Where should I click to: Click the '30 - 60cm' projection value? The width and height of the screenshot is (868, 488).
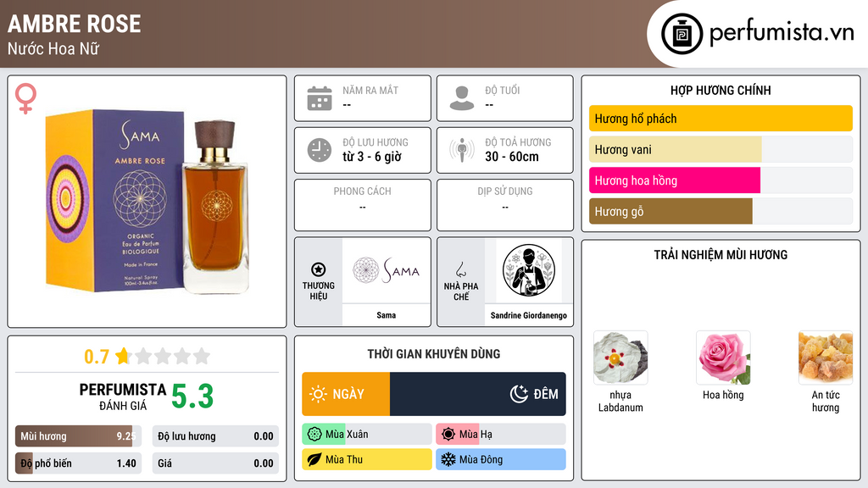point(511,157)
